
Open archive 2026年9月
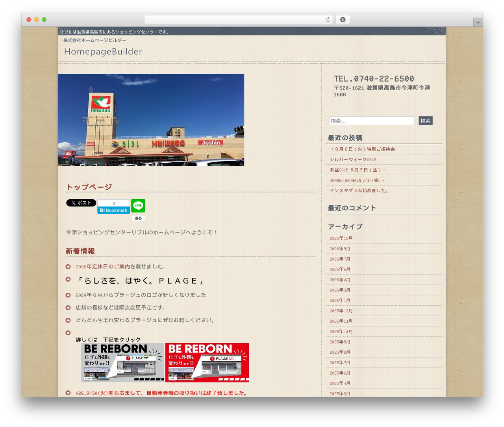point(340,249)
